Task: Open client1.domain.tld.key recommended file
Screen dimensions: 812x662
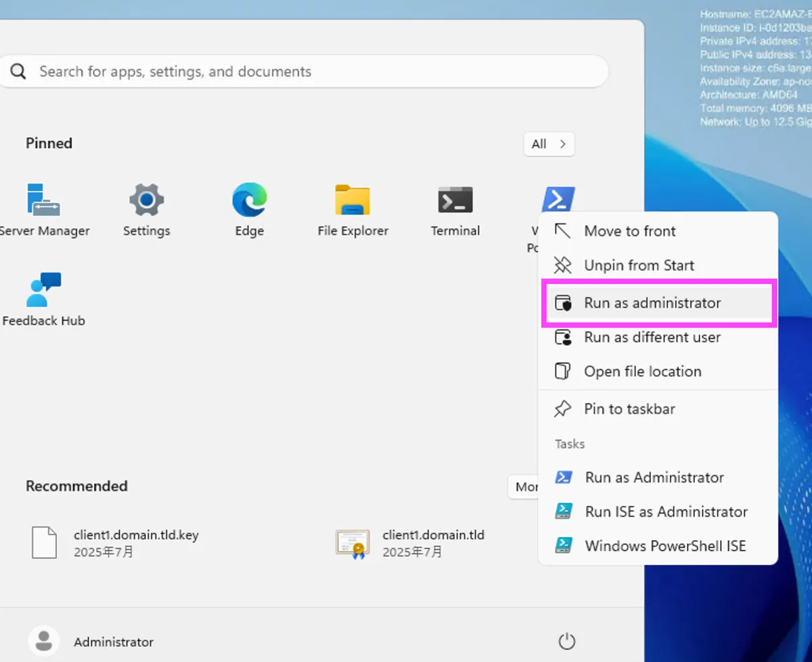Action: click(x=135, y=543)
